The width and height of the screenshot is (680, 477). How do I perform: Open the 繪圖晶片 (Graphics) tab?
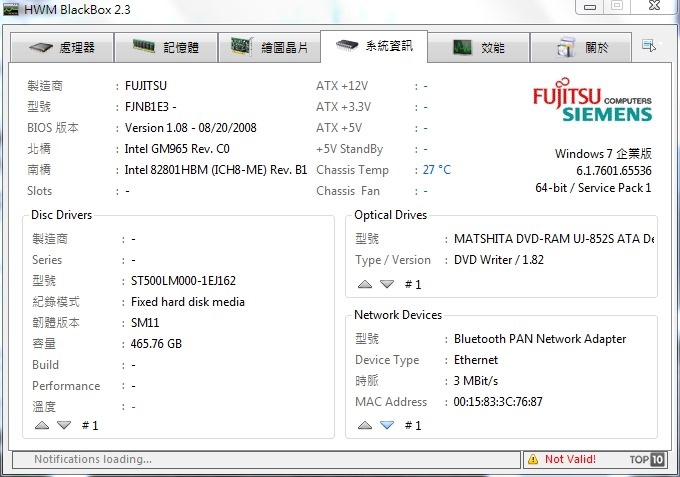coord(269,47)
